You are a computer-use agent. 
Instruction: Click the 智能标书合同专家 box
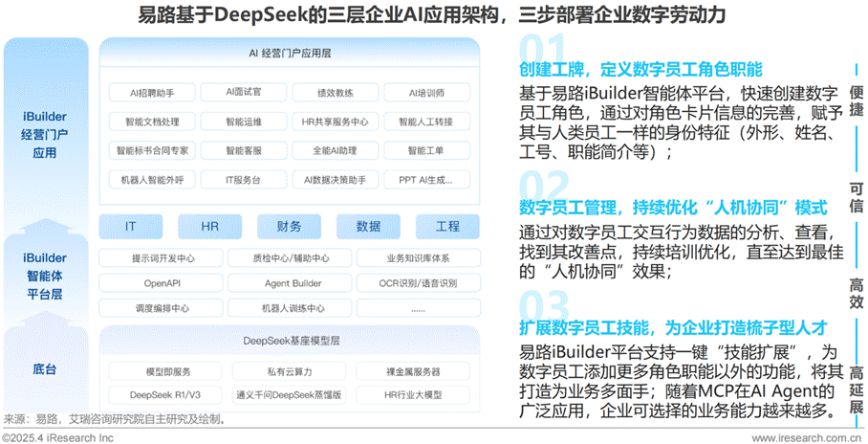(x=152, y=150)
